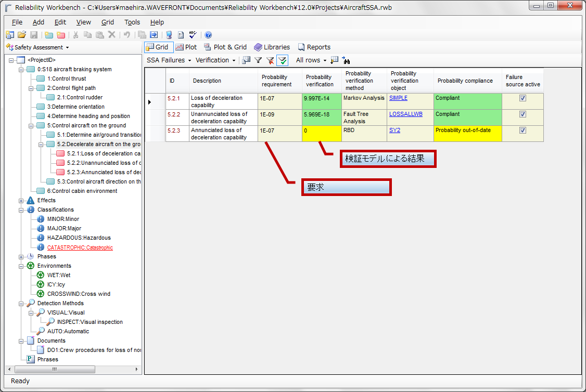The height and width of the screenshot is (392, 586).
Task: Add a new red failure block
Action: tap(61, 35)
